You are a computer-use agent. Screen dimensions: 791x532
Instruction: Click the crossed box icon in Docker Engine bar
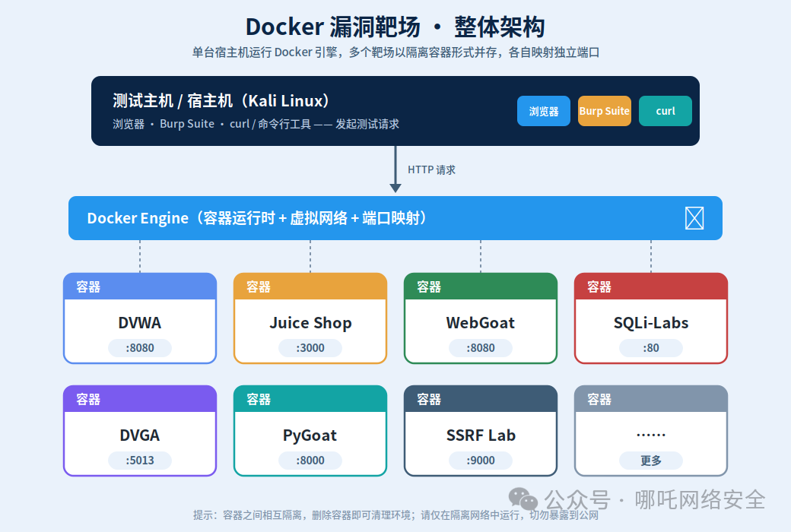tap(694, 218)
